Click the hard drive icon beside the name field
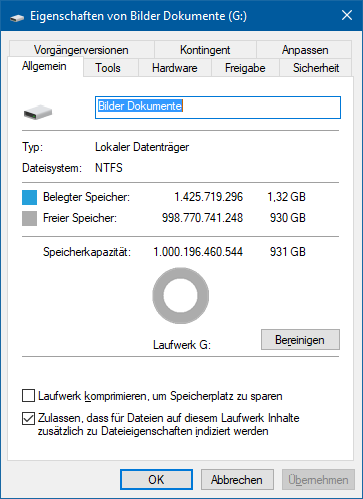 [x=38, y=112]
